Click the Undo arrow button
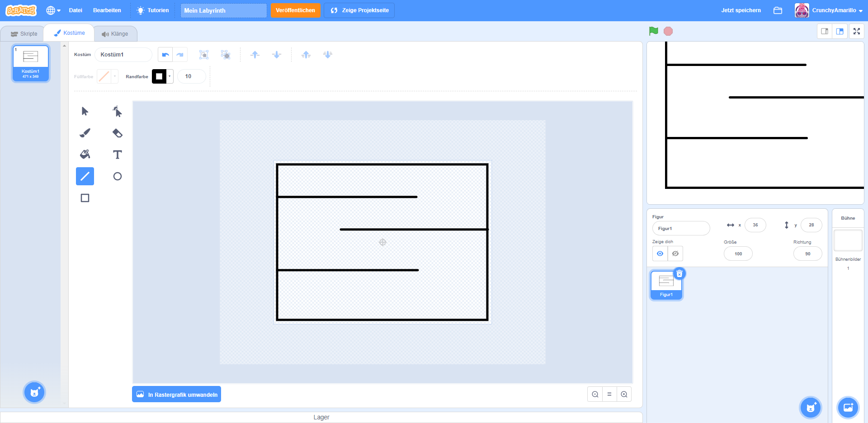 click(x=165, y=55)
